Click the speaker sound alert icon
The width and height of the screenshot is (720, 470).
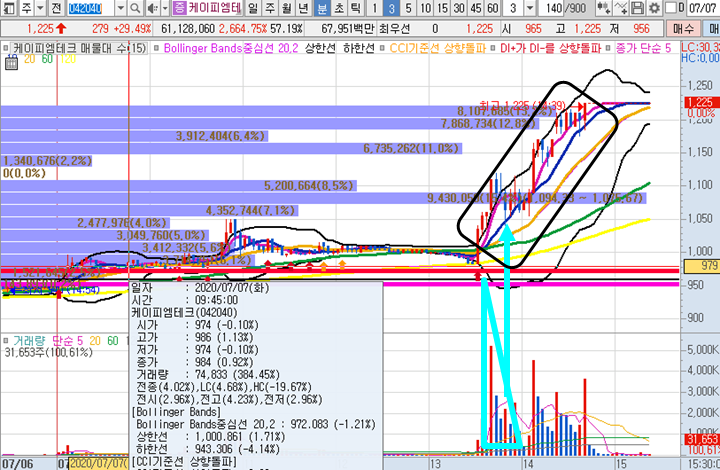pyautogui.click(x=152, y=8)
